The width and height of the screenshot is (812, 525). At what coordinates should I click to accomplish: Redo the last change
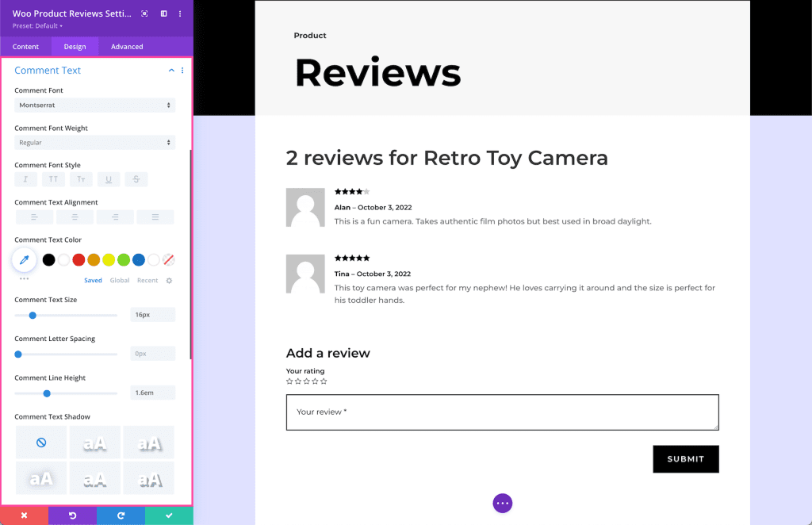121,515
